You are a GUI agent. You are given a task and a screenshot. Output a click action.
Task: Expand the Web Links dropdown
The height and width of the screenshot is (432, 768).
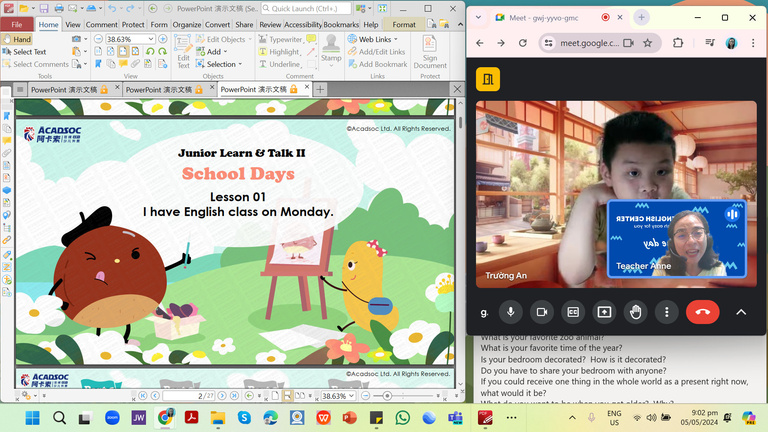[x=396, y=39]
